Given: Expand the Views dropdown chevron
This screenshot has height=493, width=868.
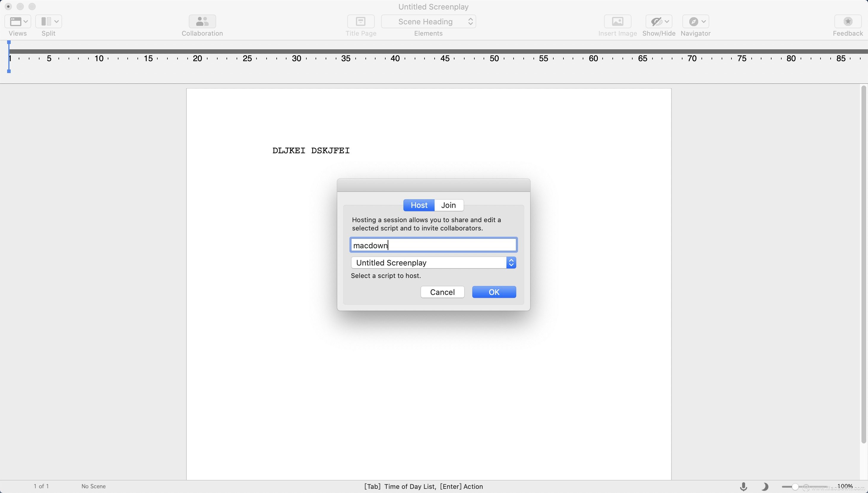Looking at the screenshot, I should pos(26,21).
